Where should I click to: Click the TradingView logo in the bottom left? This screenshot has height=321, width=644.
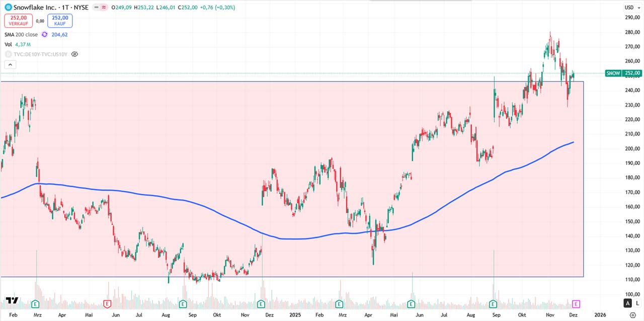[x=12, y=301]
